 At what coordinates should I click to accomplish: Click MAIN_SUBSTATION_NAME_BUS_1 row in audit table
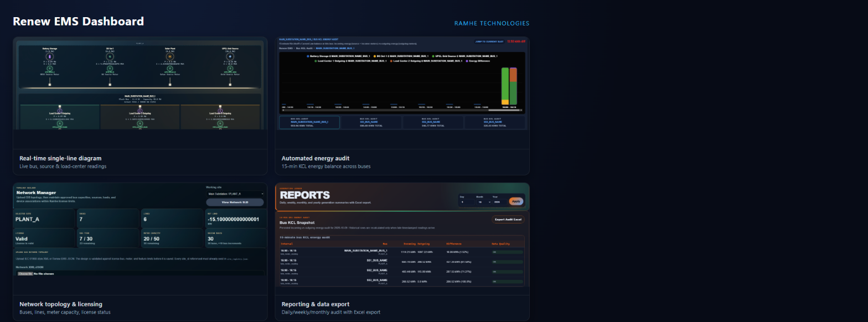pyautogui.click(x=402, y=252)
